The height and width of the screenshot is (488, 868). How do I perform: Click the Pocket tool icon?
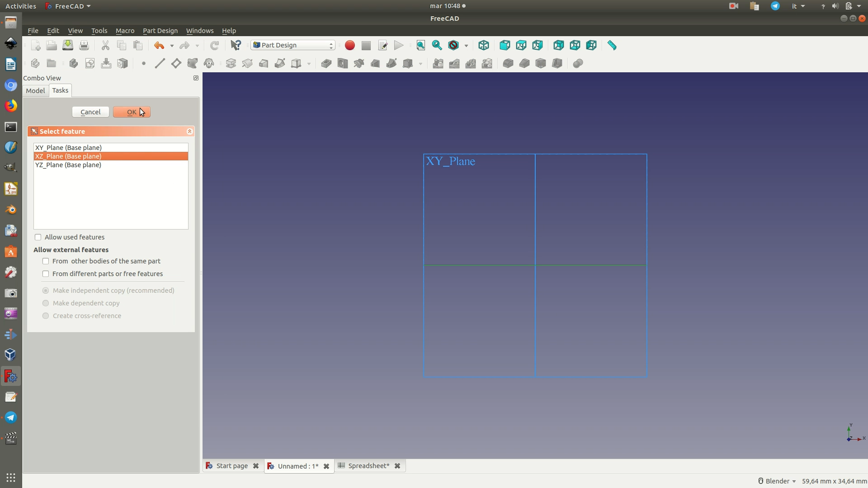[x=326, y=63]
